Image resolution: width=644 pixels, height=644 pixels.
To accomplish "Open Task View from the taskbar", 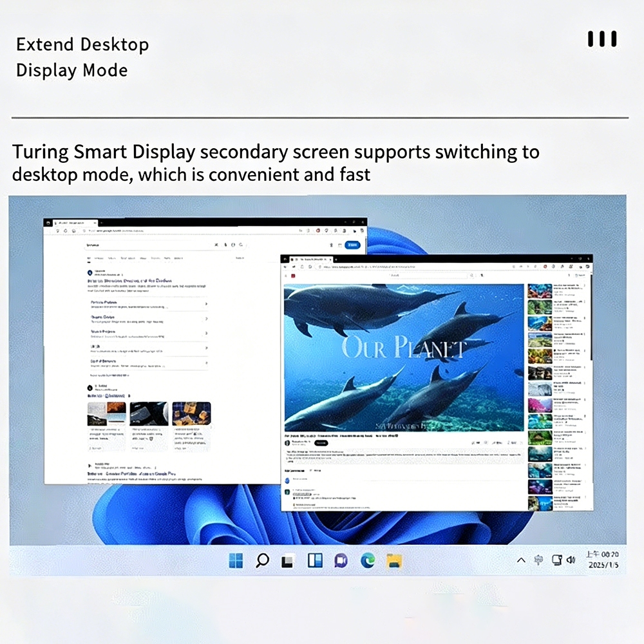I will [x=288, y=562].
